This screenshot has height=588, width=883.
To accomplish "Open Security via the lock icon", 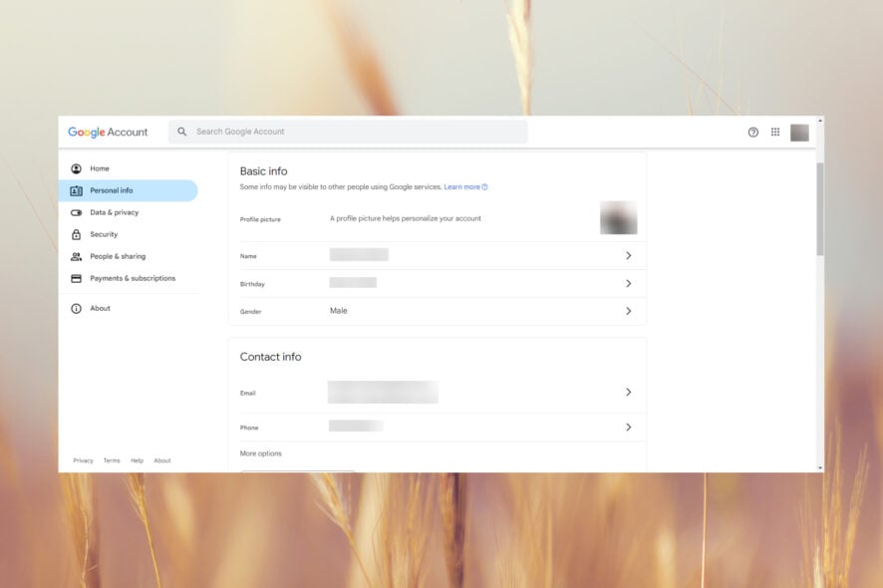I will (75, 233).
